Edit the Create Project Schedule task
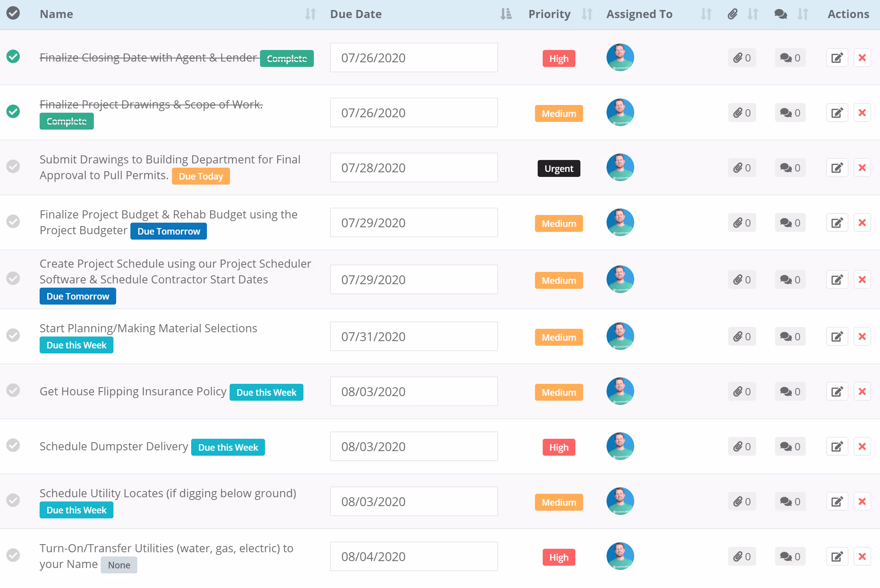Screen dimensions: 880x588 (x=837, y=280)
